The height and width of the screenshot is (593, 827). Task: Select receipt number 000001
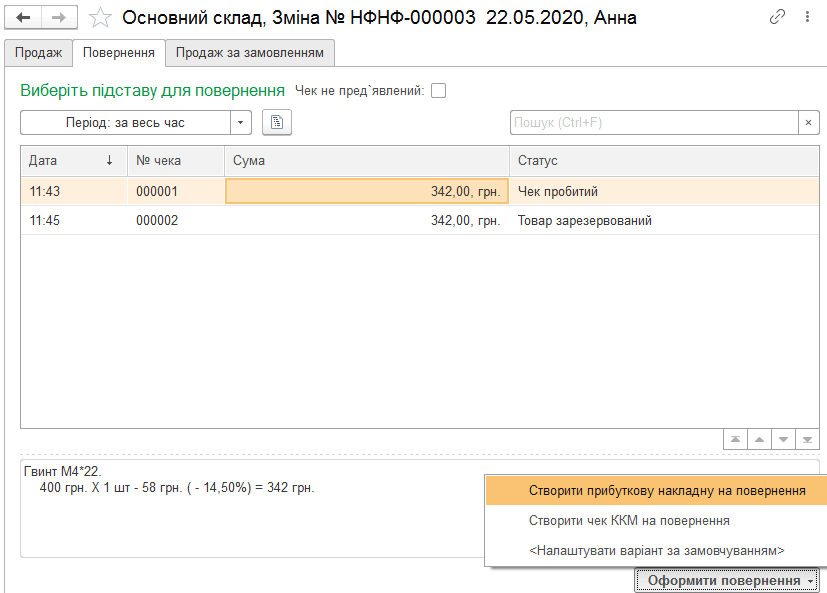(176, 191)
